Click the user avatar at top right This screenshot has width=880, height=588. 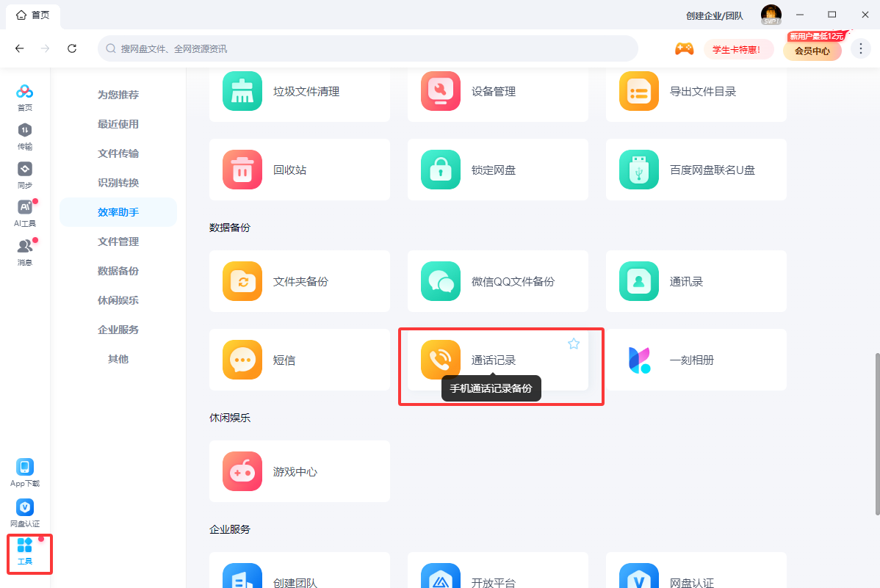click(771, 15)
